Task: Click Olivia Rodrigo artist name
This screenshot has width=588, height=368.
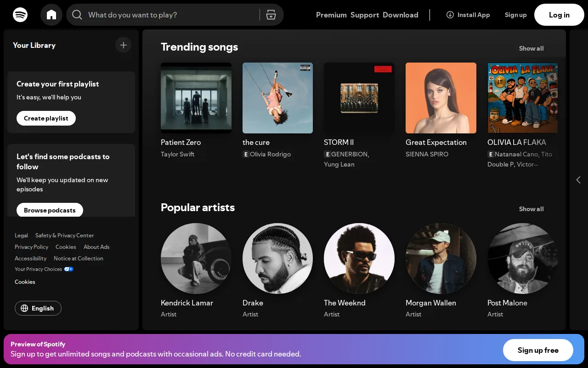Action: click(x=270, y=154)
